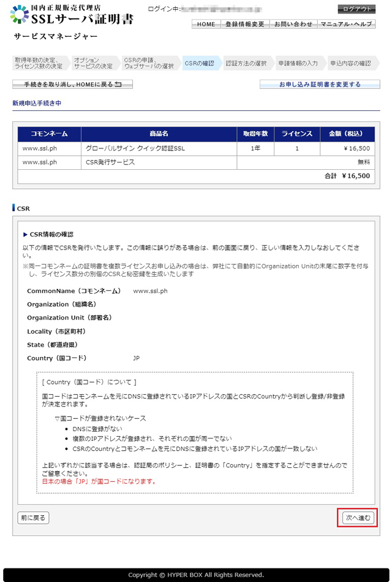The image size is (392, 582).
Task: Click the [ Country(国コード)について ] note title
Action: (89, 382)
